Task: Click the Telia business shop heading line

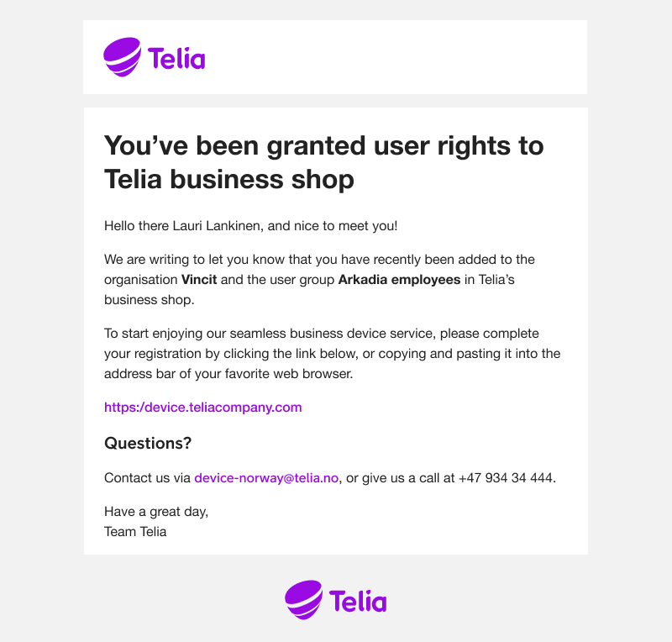Action: (229, 179)
